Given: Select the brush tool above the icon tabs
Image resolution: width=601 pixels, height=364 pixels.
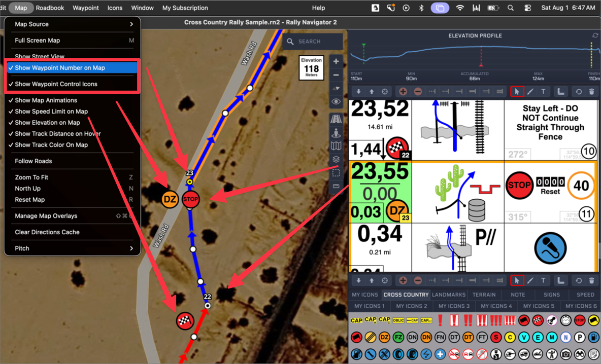Looking at the screenshot, I should tap(530, 280).
